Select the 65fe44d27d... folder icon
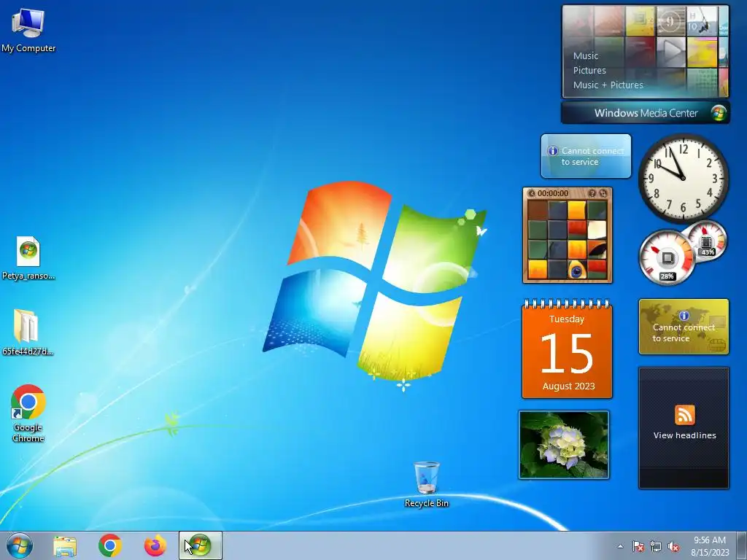 [28, 332]
